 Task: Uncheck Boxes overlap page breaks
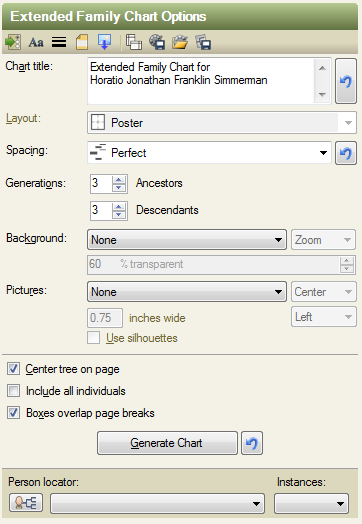coord(14,413)
